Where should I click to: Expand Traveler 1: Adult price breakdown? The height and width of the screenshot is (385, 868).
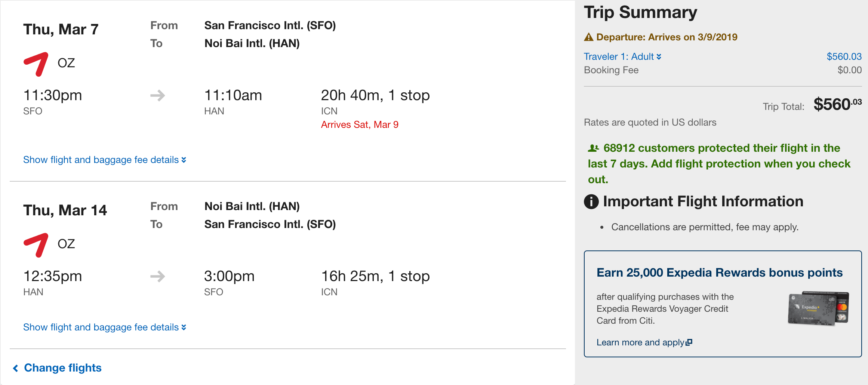coord(622,56)
